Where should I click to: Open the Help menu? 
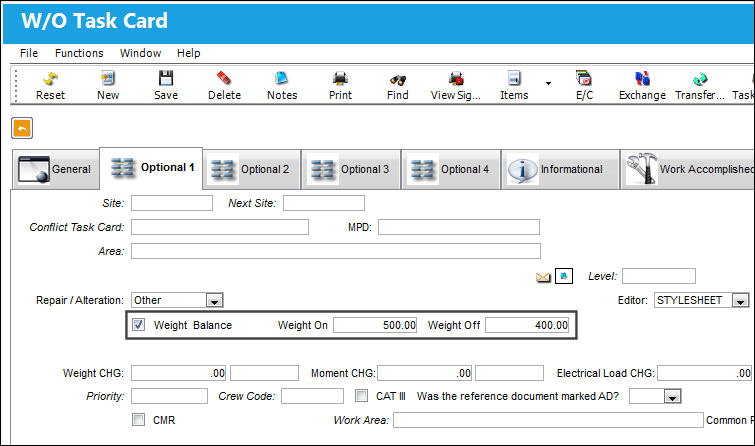pos(188,53)
